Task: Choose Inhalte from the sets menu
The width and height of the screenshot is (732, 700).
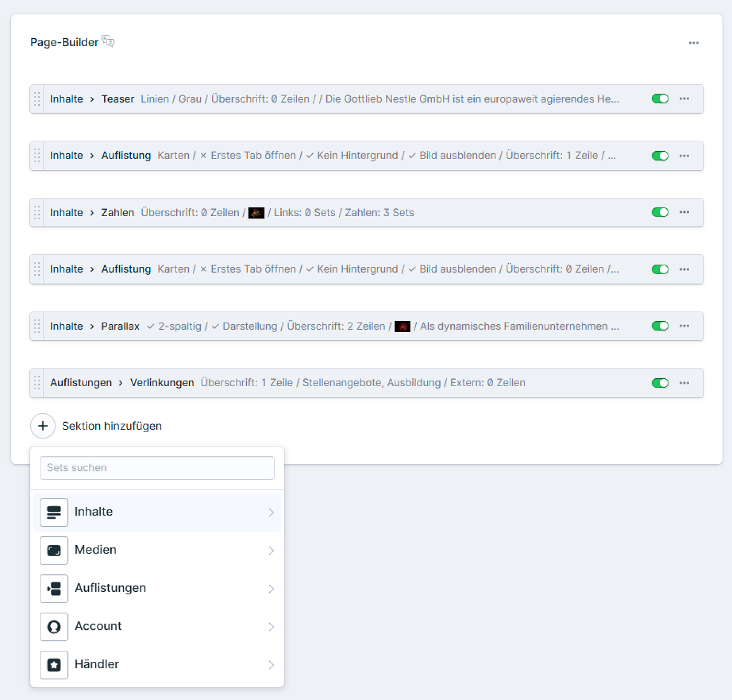Action: tap(94, 512)
